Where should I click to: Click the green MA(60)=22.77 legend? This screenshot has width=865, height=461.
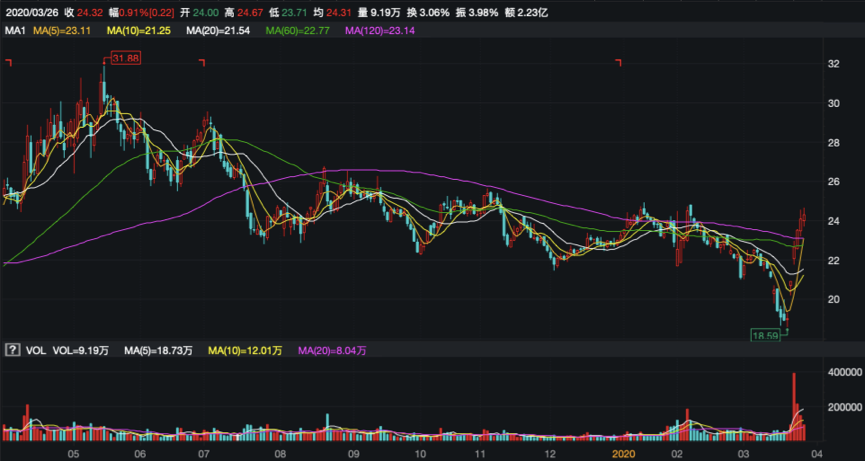coord(301,32)
